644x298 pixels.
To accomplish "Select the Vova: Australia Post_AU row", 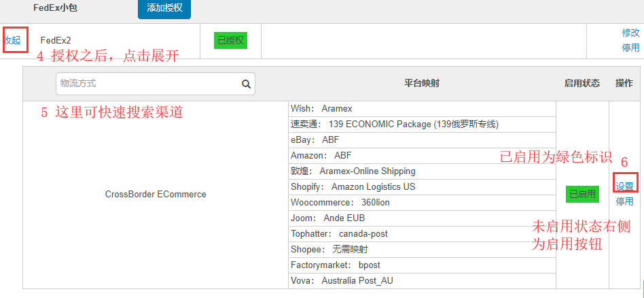I will coord(422,281).
